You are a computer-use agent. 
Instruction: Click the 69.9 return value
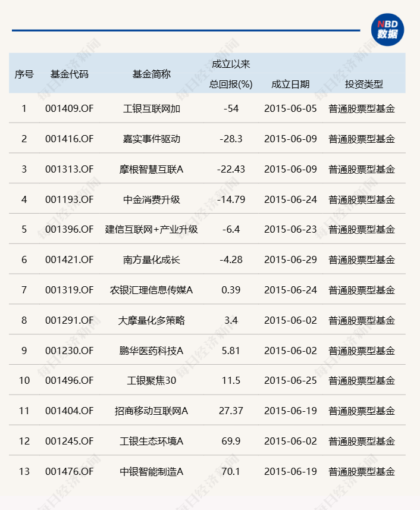pos(231,441)
